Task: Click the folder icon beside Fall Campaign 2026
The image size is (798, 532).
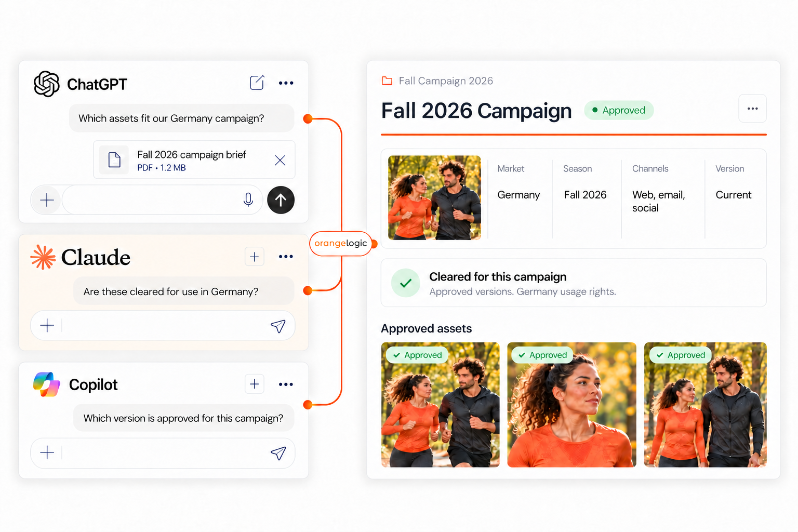Action: pyautogui.click(x=387, y=81)
